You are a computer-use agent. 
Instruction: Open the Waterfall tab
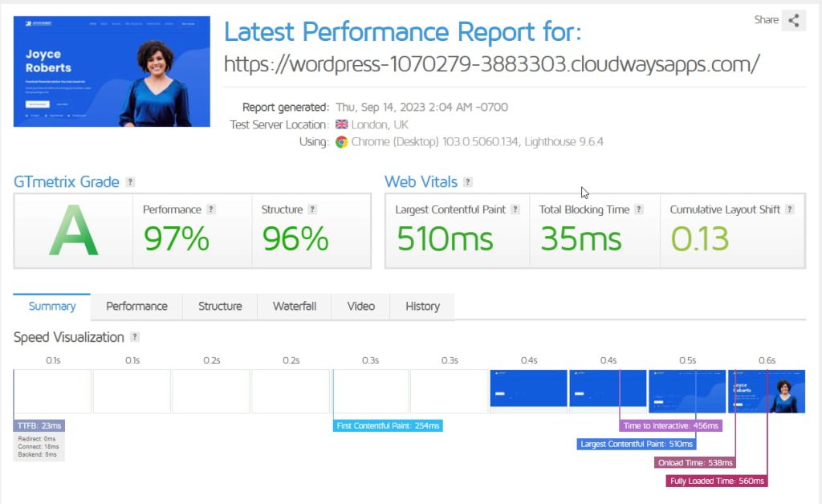(x=294, y=307)
